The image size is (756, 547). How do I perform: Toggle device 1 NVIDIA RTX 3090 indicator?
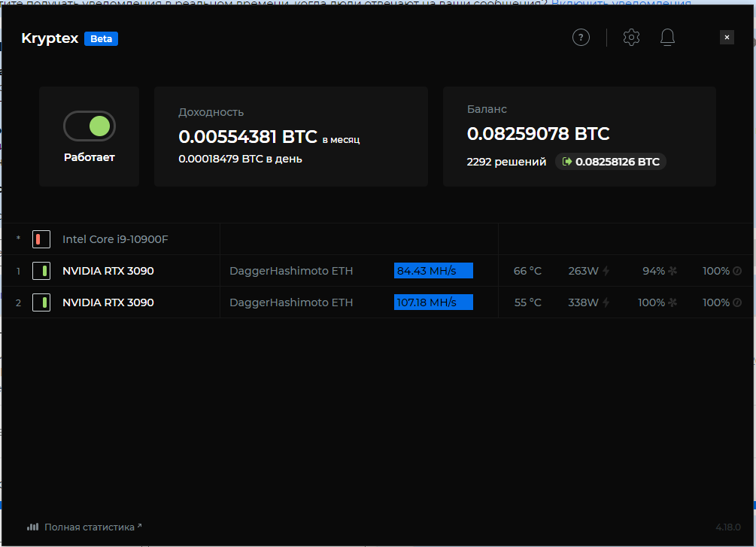41,271
